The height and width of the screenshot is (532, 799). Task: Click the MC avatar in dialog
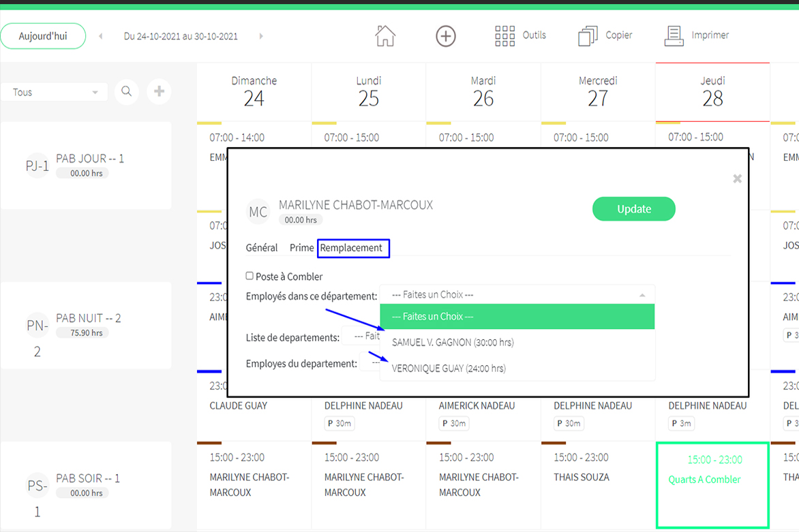258,212
